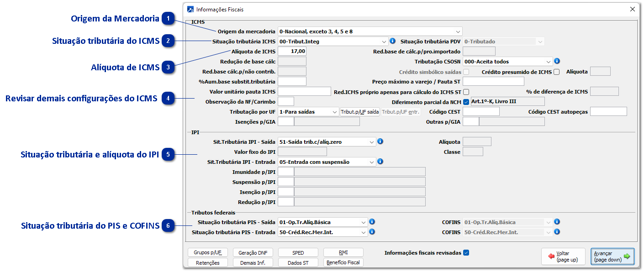This screenshot has width=644, height=272.
Task: Click the Voltar (page up) button
Action: [563, 256]
